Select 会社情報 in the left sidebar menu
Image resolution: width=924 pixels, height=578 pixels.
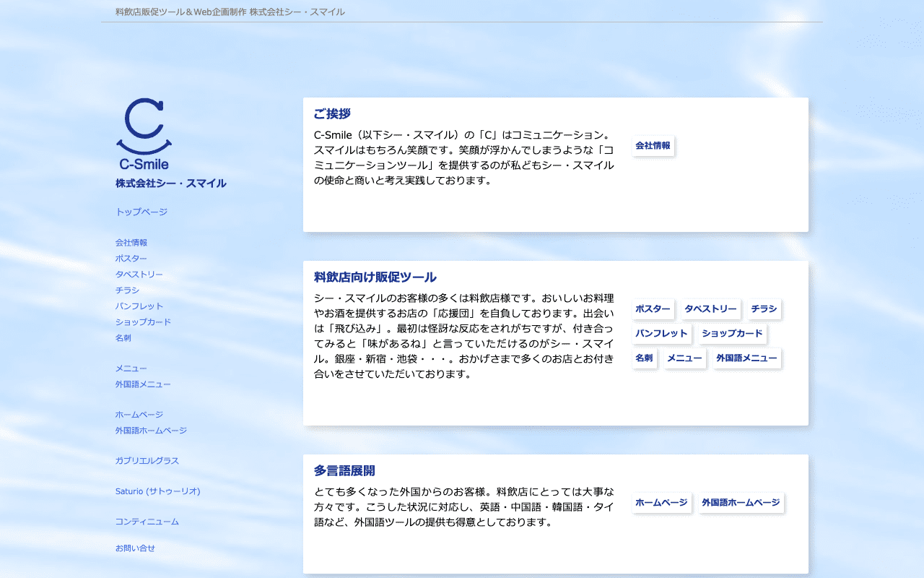click(x=131, y=243)
